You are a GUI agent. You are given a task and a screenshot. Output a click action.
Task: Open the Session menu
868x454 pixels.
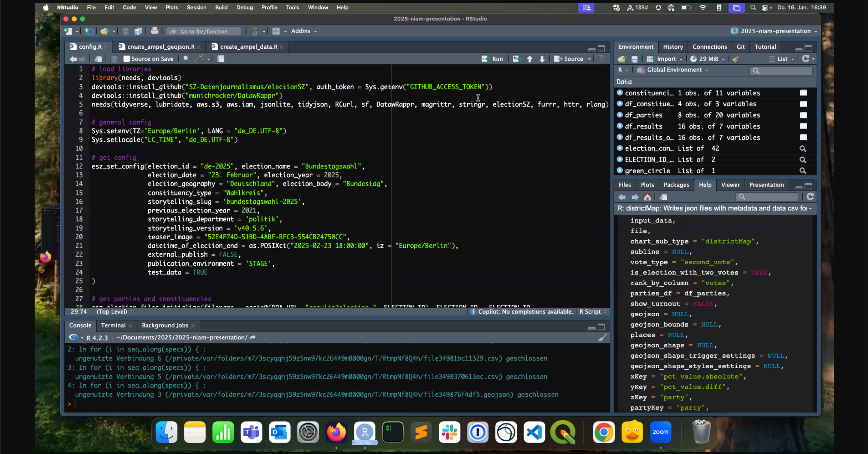196,7
